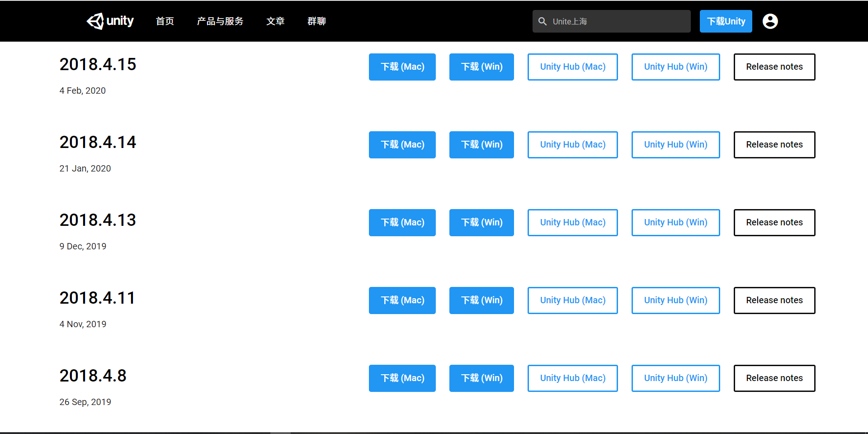Click the date 4 Nov, 2019
Image resolution: width=868 pixels, height=434 pixels.
83,324
